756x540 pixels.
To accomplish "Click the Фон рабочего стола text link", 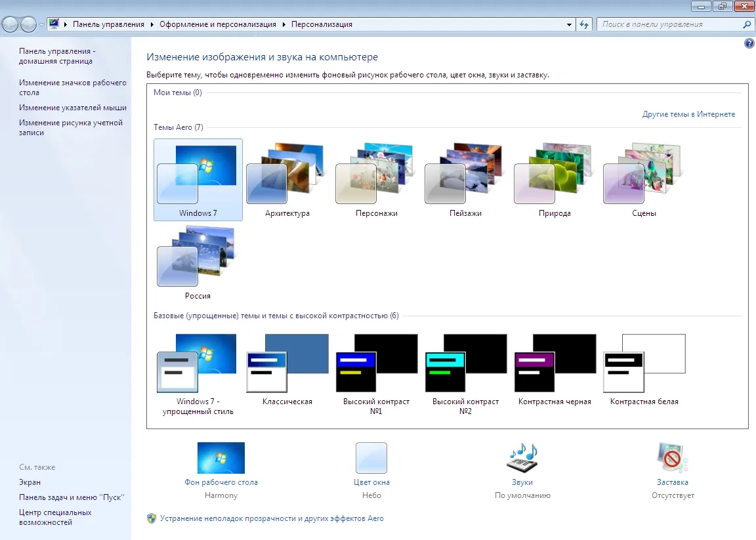I will click(x=220, y=482).
